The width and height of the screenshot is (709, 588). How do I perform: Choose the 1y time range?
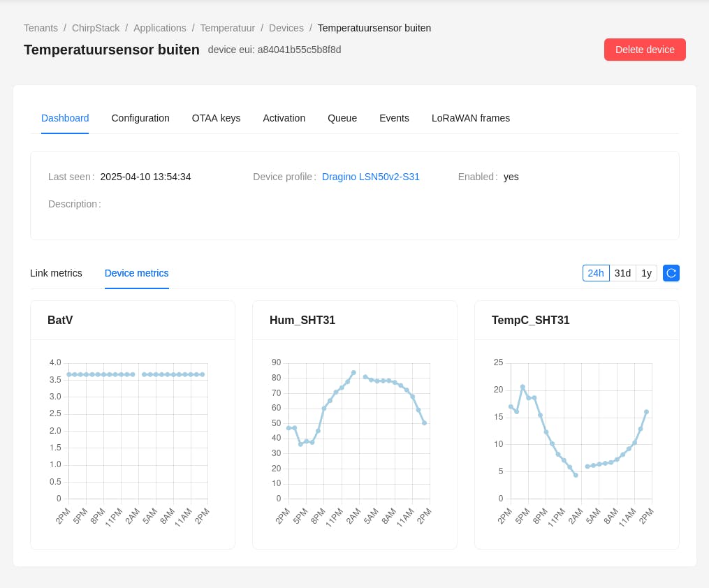click(646, 273)
